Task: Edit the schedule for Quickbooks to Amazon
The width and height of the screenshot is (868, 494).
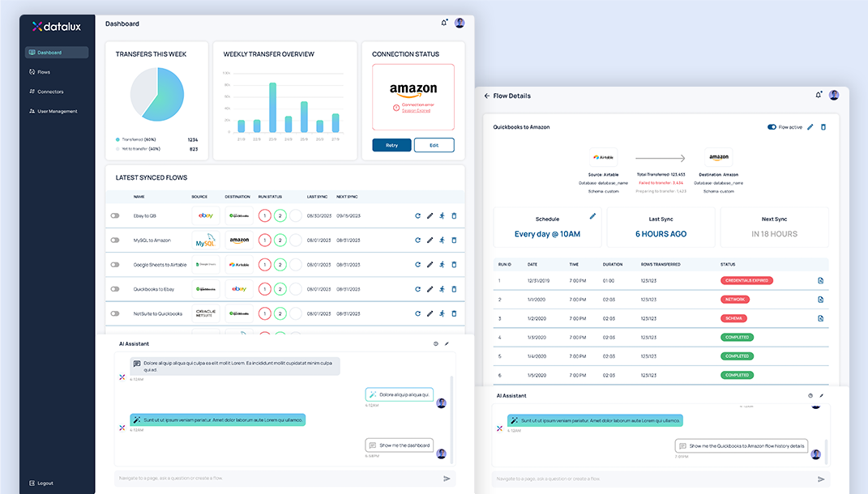Action: [x=592, y=215]
